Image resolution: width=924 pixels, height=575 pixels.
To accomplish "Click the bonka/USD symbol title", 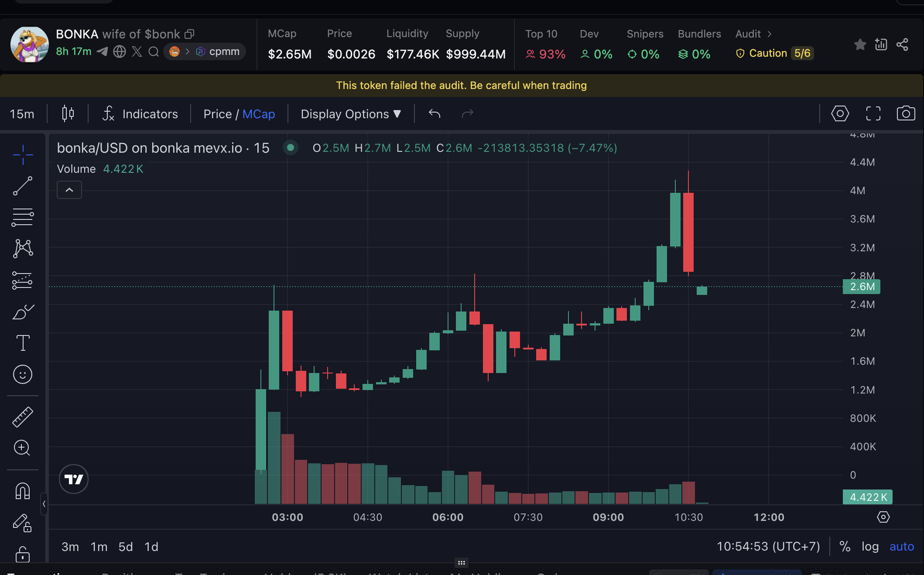I will 163,148.
